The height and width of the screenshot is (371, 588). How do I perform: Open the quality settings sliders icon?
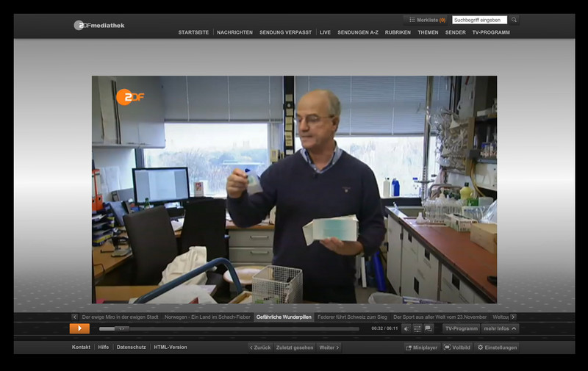[417, 328]
